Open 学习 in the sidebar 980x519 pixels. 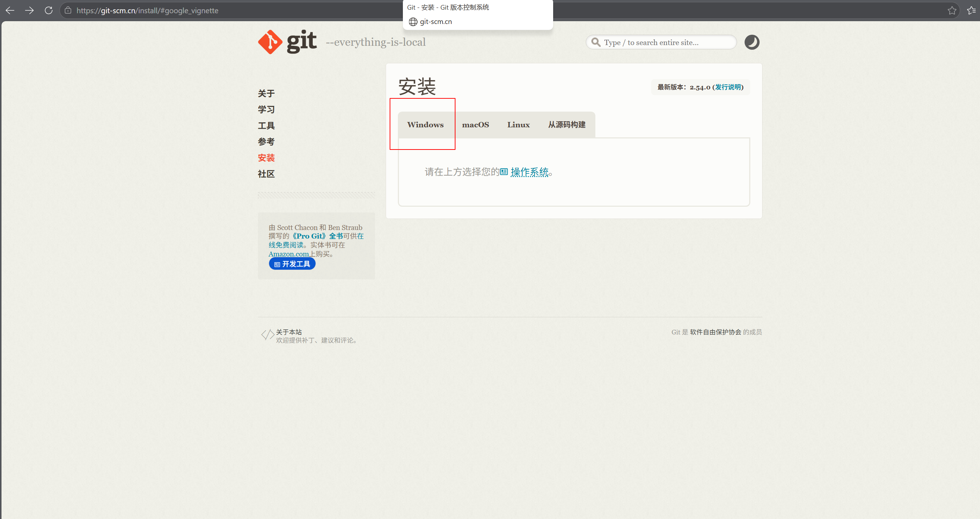point(266,109)
